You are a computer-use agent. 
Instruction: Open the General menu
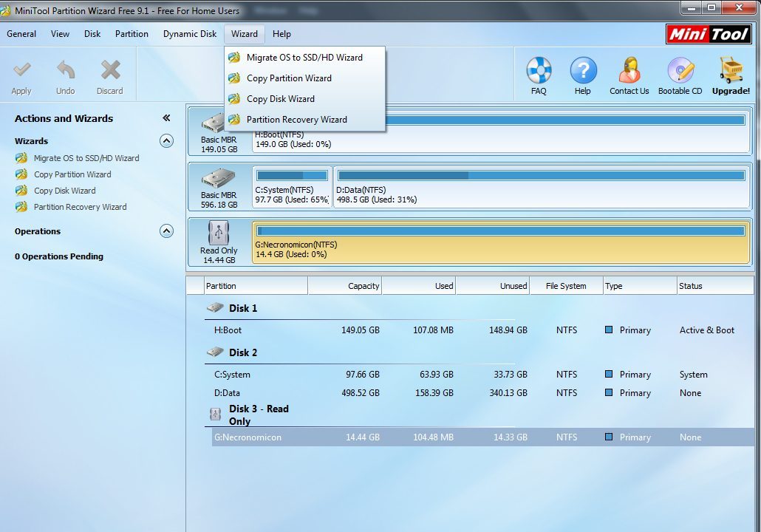tap(21, 34)
